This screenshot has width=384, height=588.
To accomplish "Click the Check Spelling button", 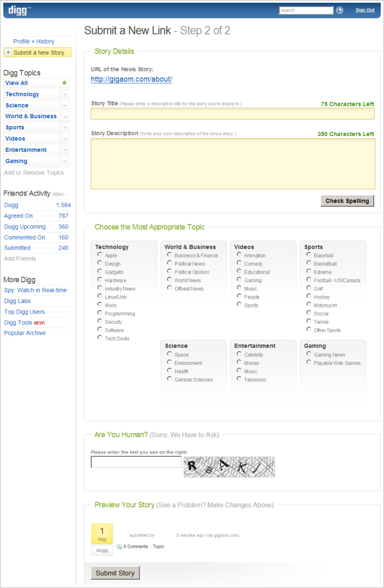I will tap(347, 200).
